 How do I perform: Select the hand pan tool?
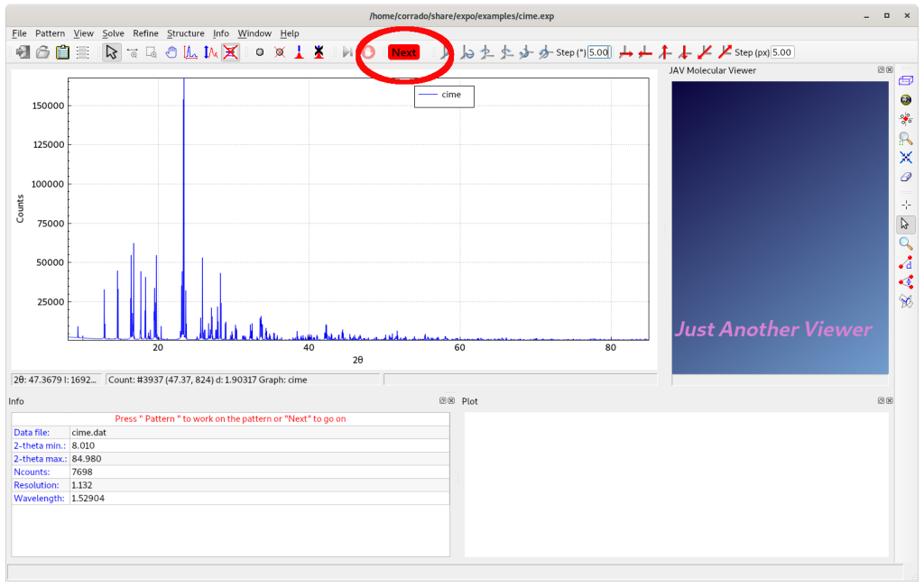(x=171, y=52)
